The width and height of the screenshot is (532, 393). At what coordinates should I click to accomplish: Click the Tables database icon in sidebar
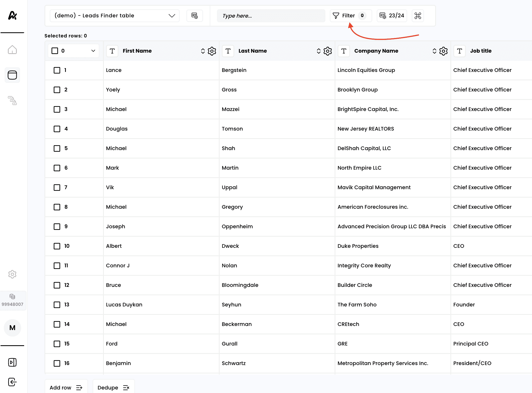tap(12, 75)
